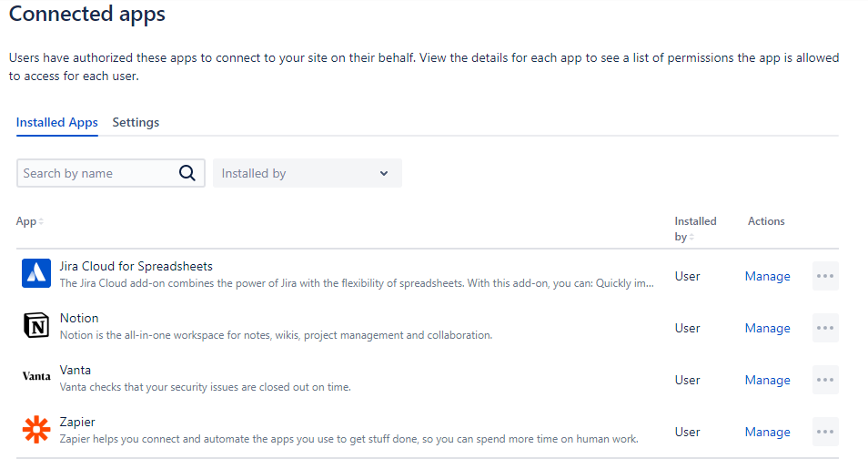Click the Zapier app name

[77, 422]
